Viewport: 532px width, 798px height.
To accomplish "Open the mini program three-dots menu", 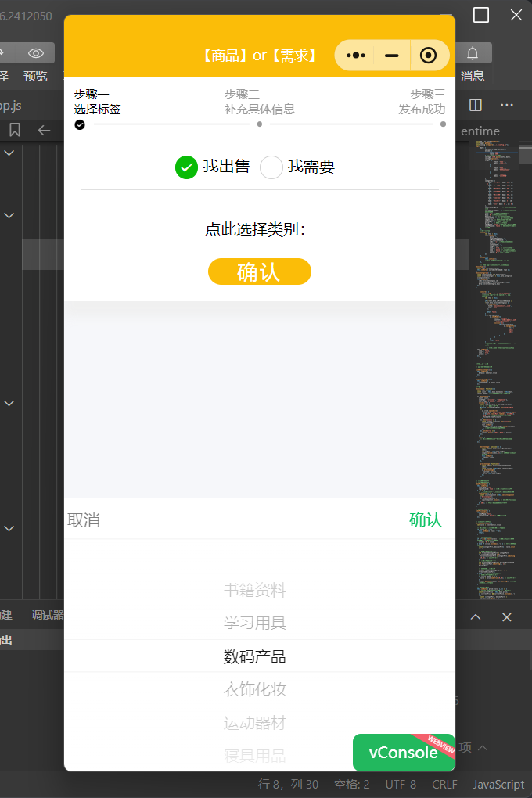I will click(355, 55).
